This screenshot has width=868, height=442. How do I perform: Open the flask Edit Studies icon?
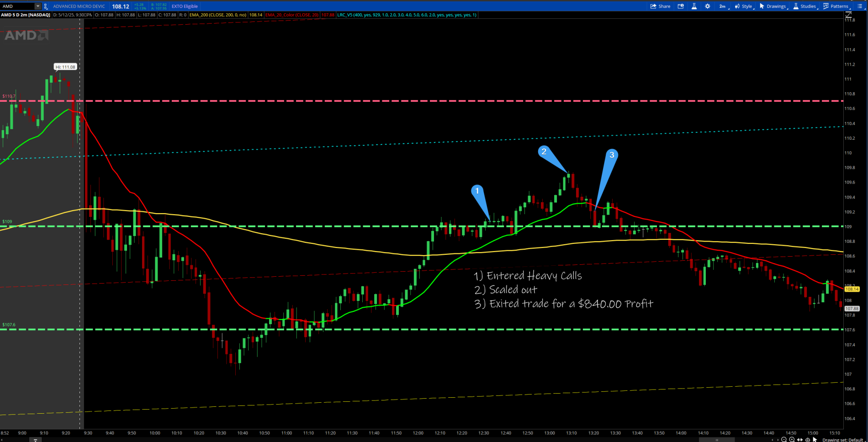click(694, 6)
